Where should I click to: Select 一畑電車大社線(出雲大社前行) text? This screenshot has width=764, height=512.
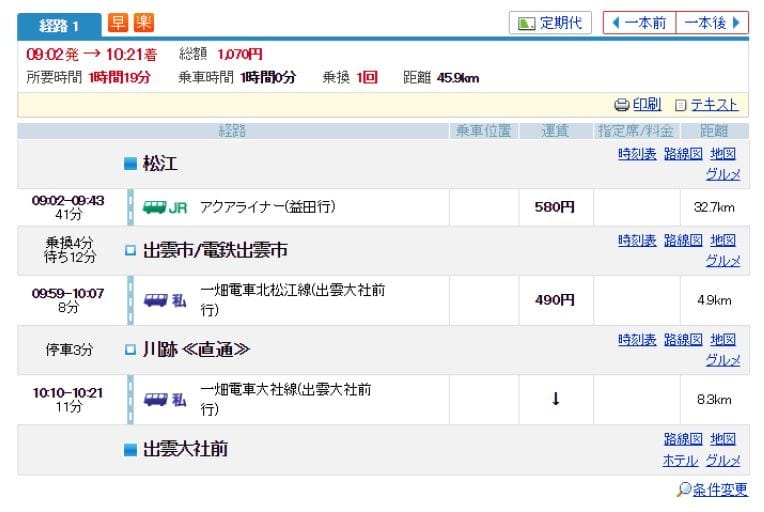click(x=286, y=399)
